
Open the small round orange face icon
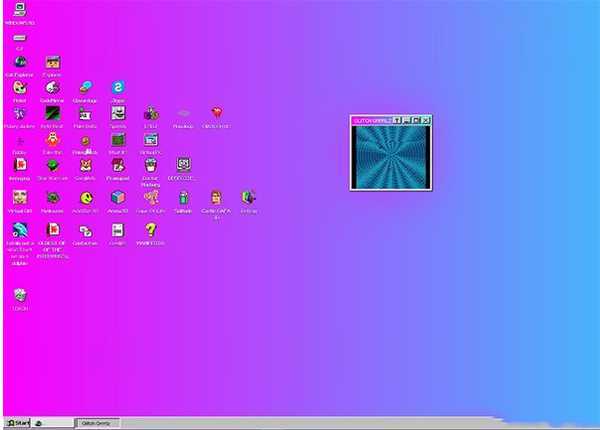coord(85,141)
